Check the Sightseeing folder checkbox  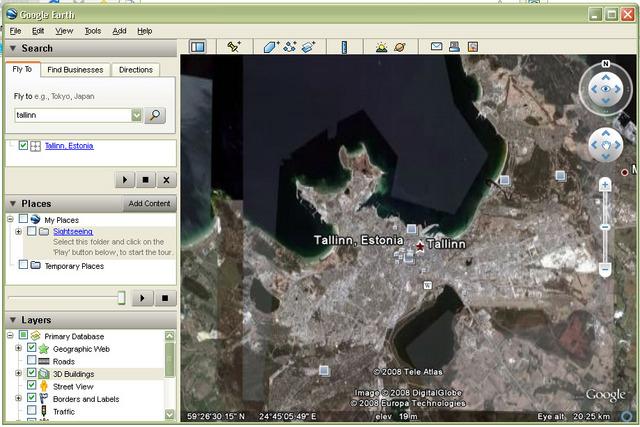(x=31, y=231)
